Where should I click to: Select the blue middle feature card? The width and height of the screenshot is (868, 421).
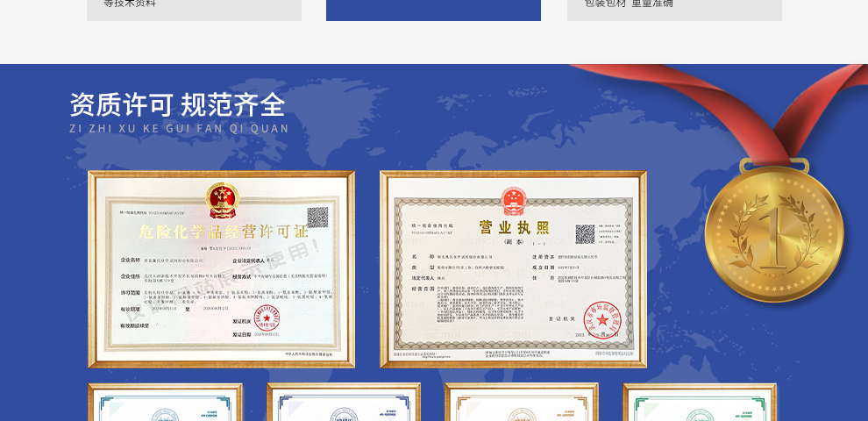(x=433, y=10)
